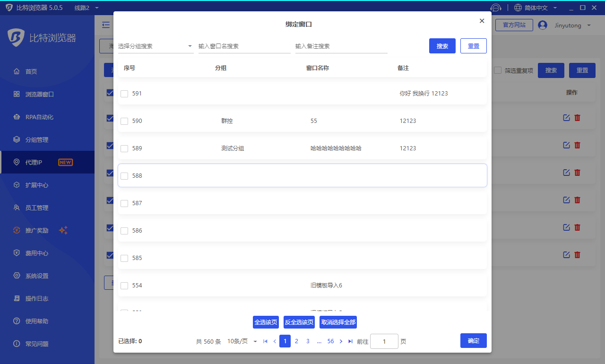The width and height of the screenshot is (605, 364).
Task: Go to 分组管理 in sidebar
Action: 37,139
